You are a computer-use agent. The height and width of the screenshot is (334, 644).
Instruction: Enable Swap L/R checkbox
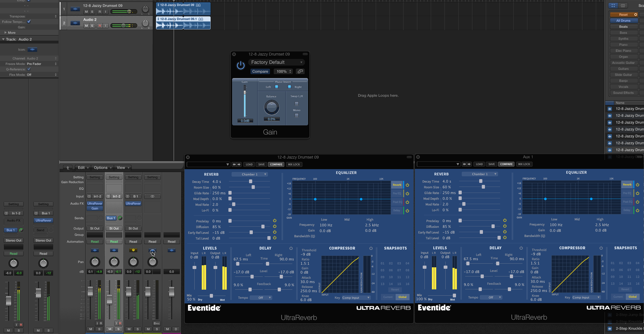click(297, 104)
